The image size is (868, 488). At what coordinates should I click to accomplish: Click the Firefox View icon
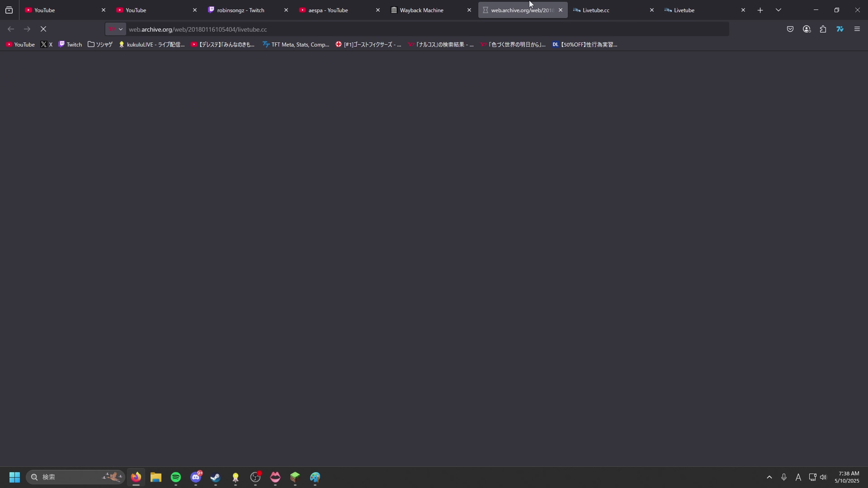pyautogui.click(x=9, y=10)
